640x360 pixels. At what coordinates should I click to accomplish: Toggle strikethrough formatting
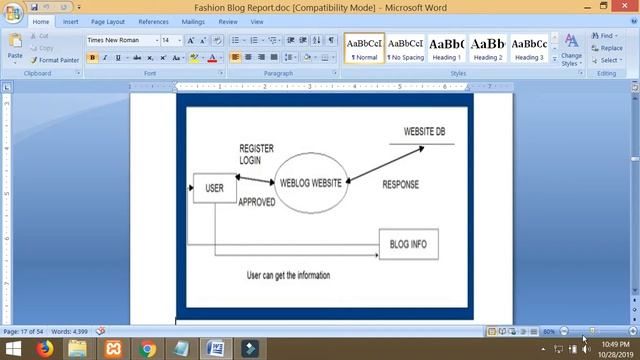[x=137, y=58]
